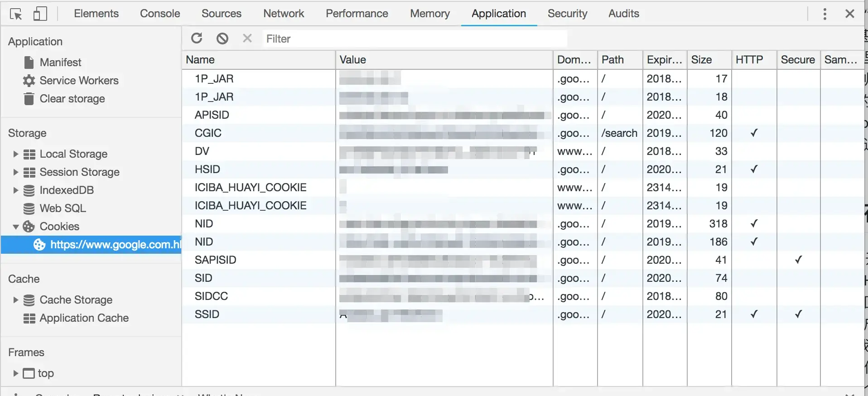The width and height of the screenshot is (868, 396).
Task: Switch to the Console tab
Action: pos(160,14)
